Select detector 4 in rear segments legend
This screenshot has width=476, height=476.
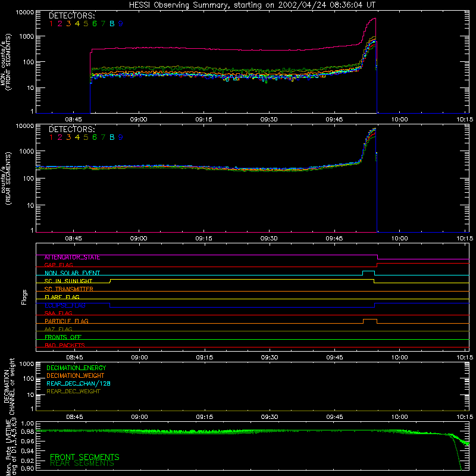[x=77, y=137]
